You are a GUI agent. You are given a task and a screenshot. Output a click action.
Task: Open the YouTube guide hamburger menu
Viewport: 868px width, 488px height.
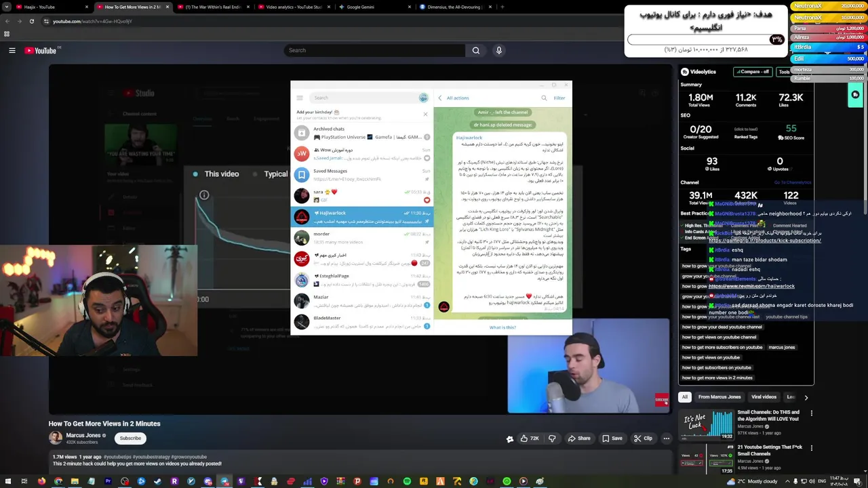[12, 50]
